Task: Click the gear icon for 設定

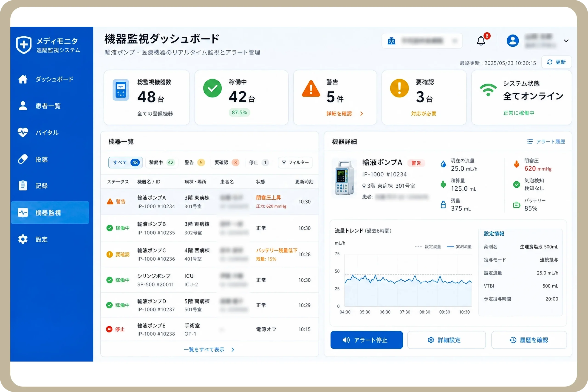Action: click(x=23, y=239)
